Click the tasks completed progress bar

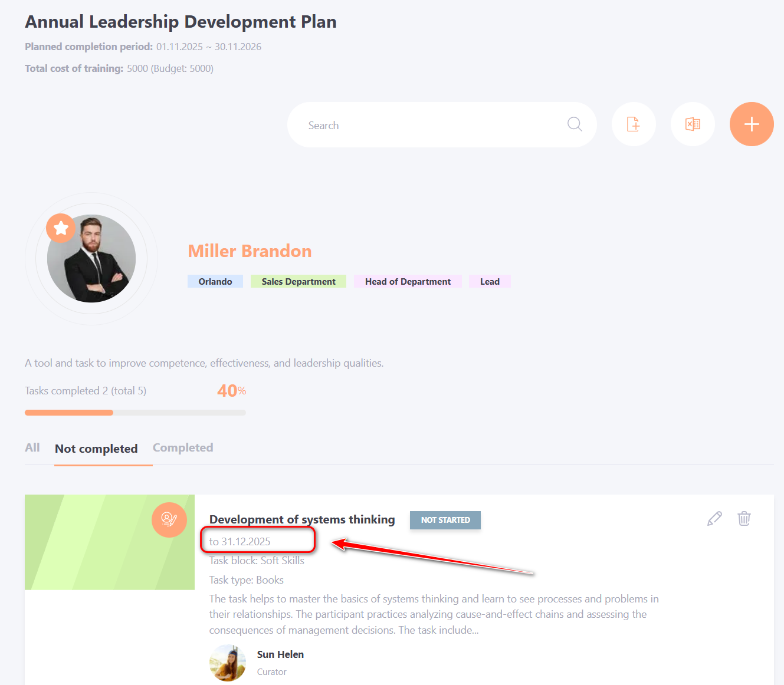tap(135, 413)
